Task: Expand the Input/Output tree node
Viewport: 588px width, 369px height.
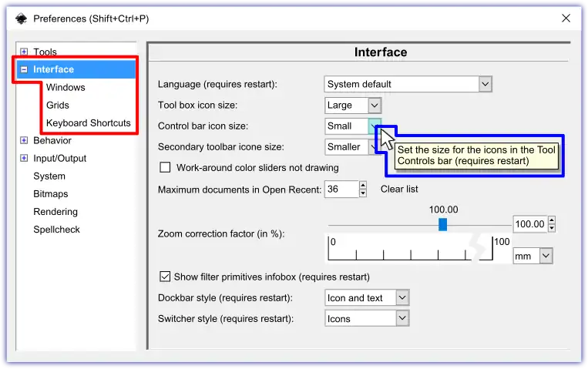Action: click(24, 159)
